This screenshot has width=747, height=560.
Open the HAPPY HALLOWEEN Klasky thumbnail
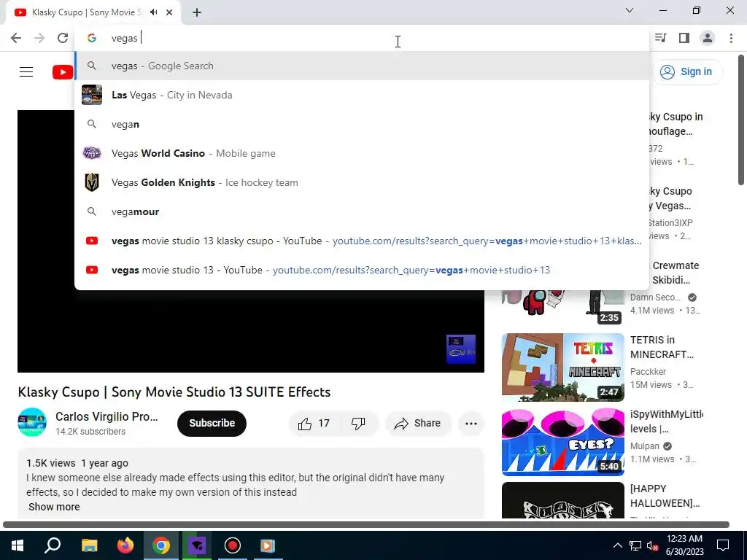tap(562, 500)
